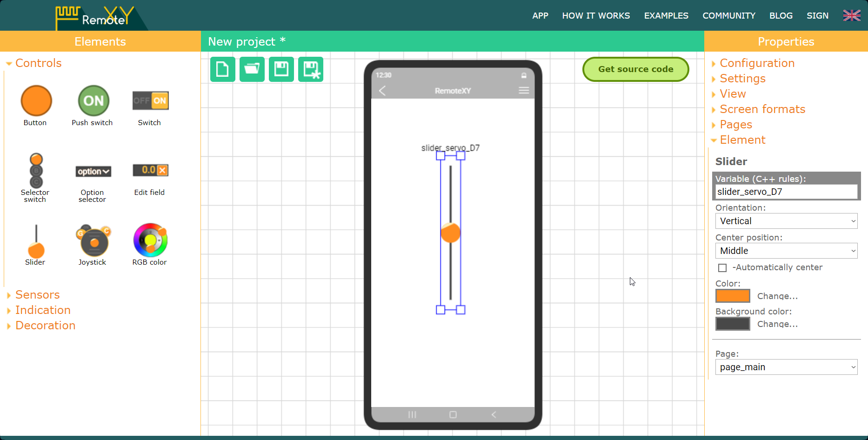Open the Page dropdown set to page_main
The width and height of the screenshot is (868, 440).
(x=786, y=367)
